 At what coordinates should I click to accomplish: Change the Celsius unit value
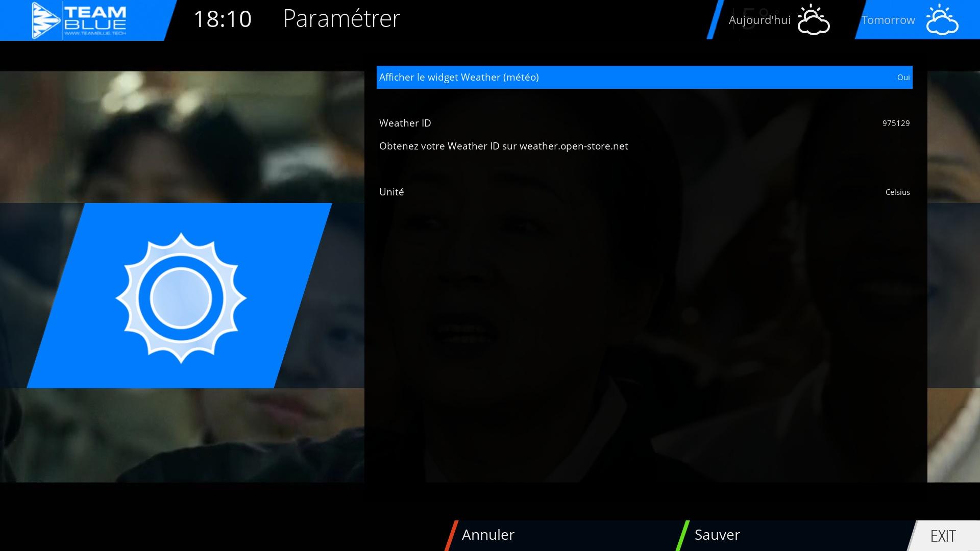(897, 192)
